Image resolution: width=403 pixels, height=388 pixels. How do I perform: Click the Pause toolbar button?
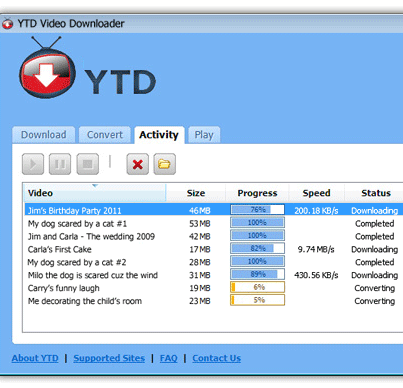coord(60,164)
